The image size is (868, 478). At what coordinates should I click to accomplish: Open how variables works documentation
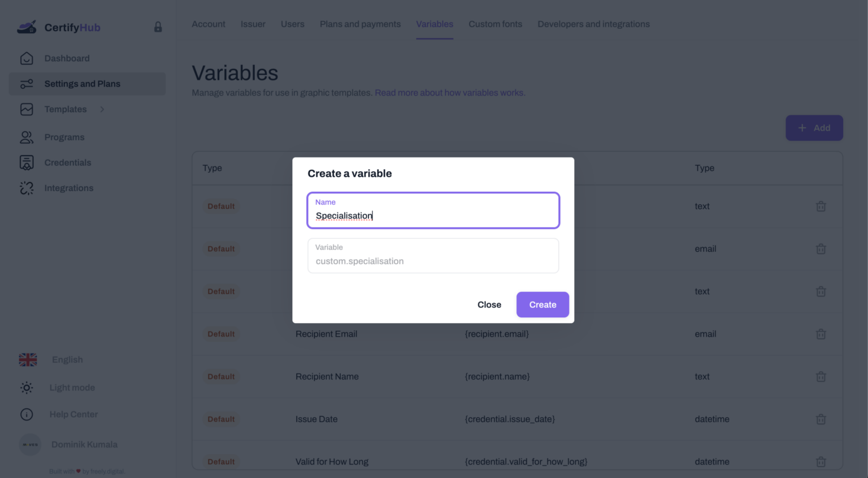(x=449, y=92)
